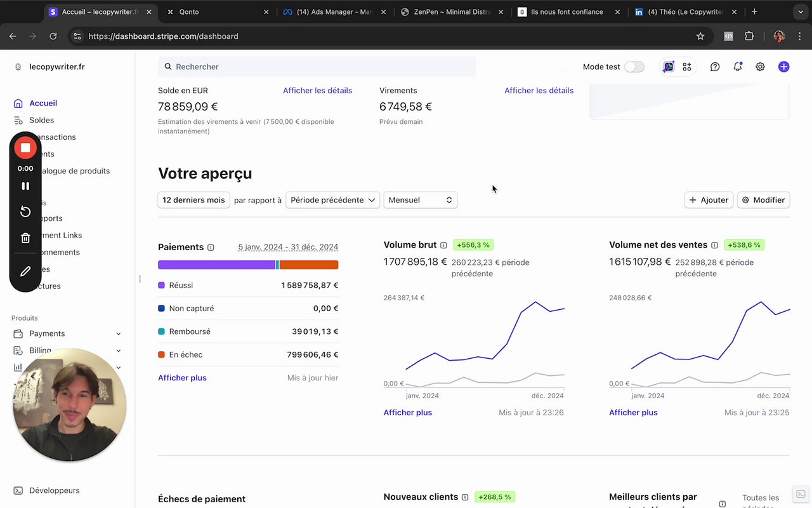The height and width of the screenshot is (508, 812).
Task: Click the Modifier button
Action: click(x=764, y=200)
